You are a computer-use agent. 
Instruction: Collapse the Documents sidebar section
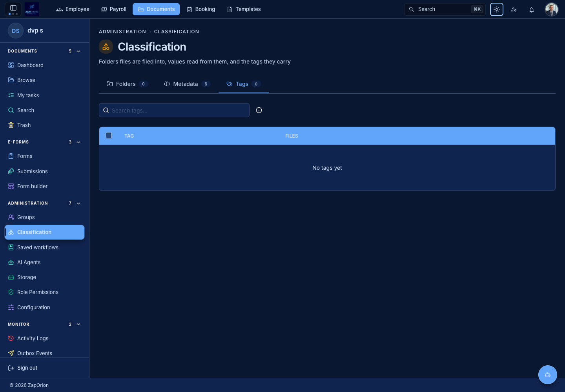(x=78, y=51)
